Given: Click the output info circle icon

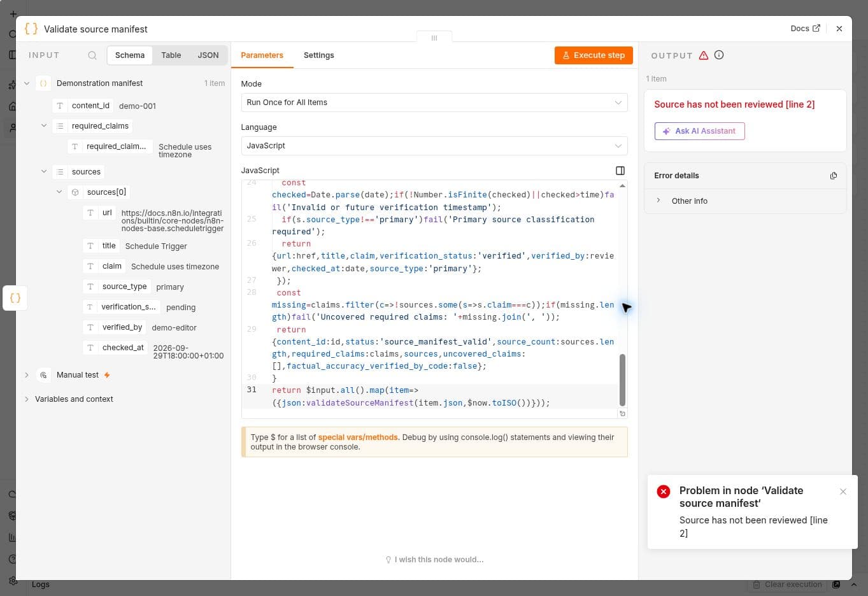Looking at the screenshot, I should [x=719, y=55].
